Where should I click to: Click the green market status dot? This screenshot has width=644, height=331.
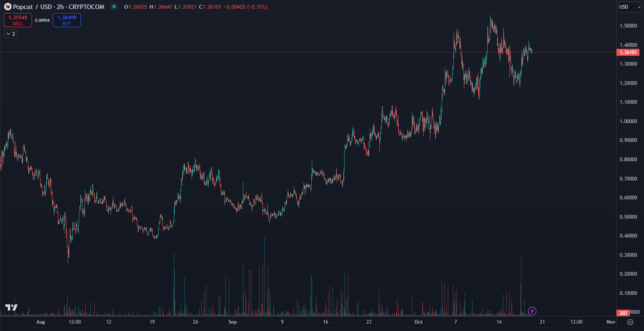(x=114, y=7)
